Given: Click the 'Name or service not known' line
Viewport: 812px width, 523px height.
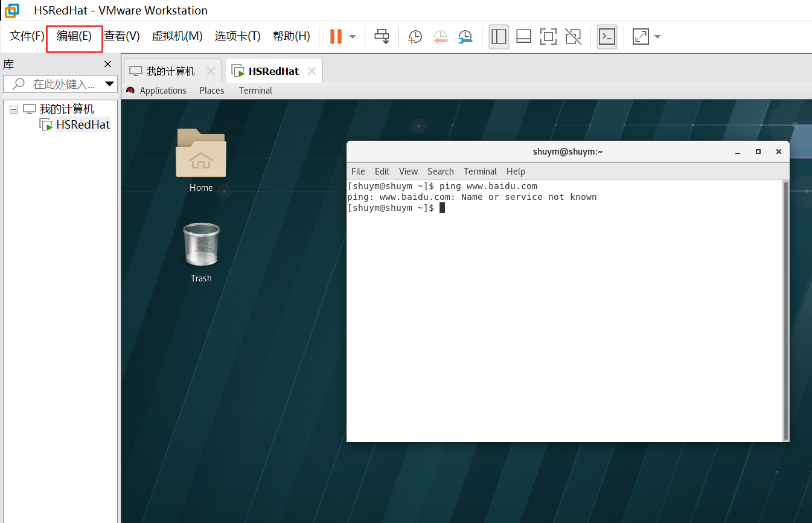Looking at the screenshot, I should click(472, 197).
